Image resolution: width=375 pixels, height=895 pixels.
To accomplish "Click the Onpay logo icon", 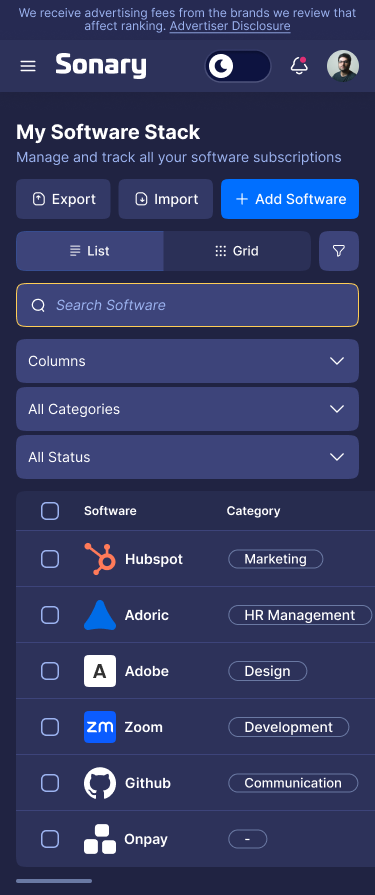I will (100, 839).
